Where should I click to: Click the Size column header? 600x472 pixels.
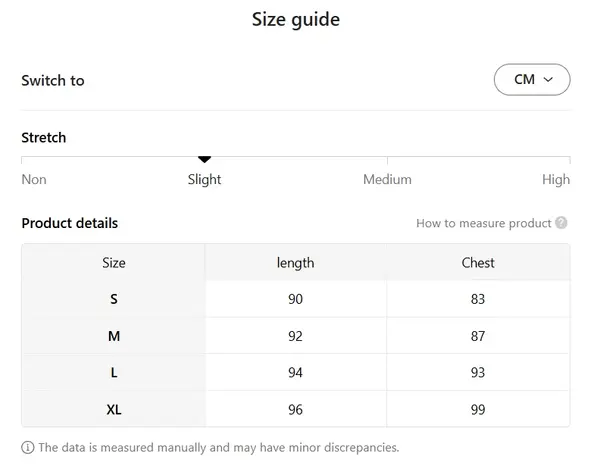click(x=114, y=263)
